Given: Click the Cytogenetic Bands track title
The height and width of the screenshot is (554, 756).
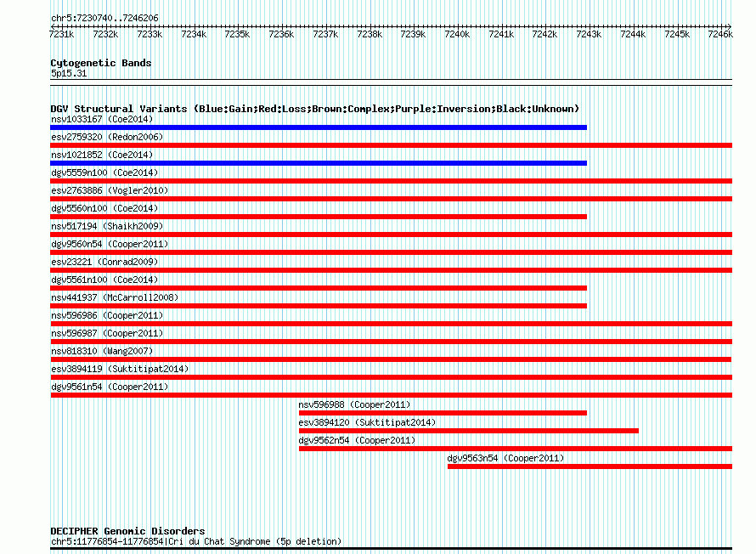Looking at the screenshot, I should pos(101,63).
